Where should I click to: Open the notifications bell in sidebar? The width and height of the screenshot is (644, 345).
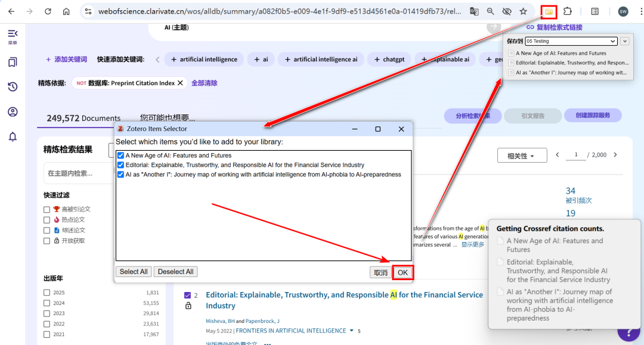coord(13,137)
